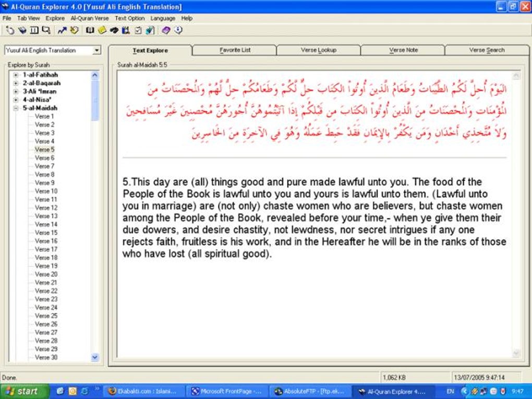Click the blue zigzag arrow toolbar icon

(x=62, y=31)
